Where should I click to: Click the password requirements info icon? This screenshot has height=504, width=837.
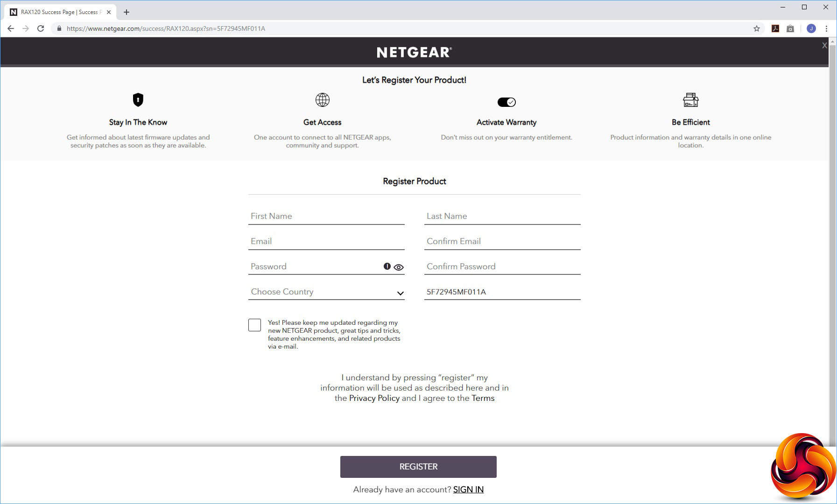(387, 266)
